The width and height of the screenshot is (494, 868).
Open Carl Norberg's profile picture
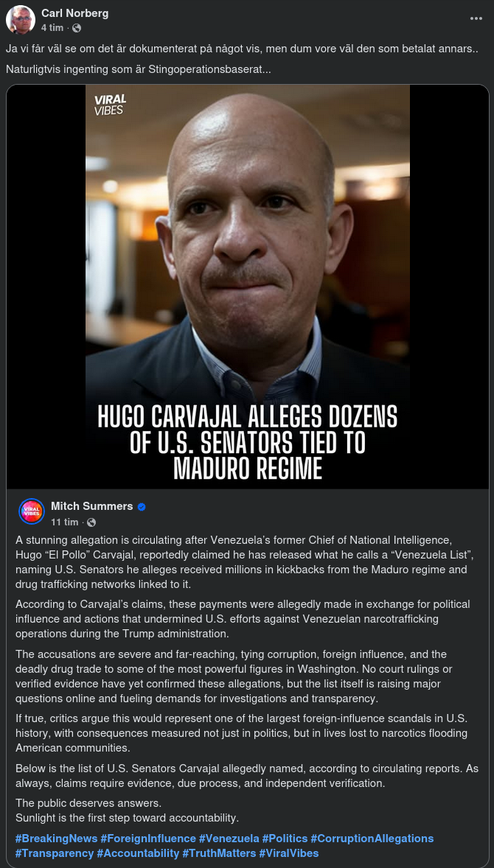[21, 20]
